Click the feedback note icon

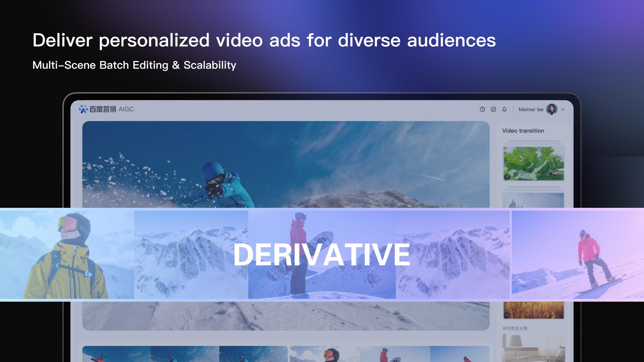click(493, 109)
